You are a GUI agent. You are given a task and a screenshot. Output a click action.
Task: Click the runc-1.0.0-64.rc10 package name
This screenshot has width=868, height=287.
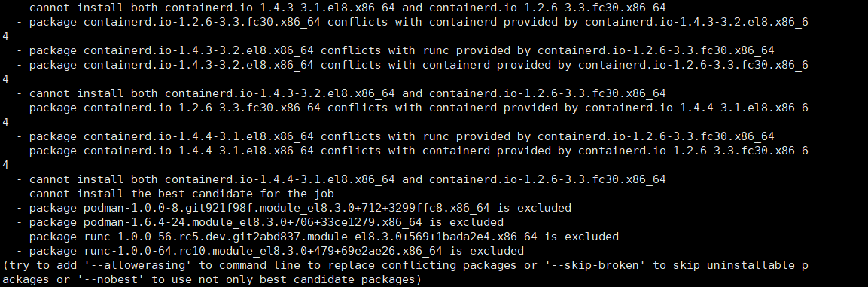263,252
